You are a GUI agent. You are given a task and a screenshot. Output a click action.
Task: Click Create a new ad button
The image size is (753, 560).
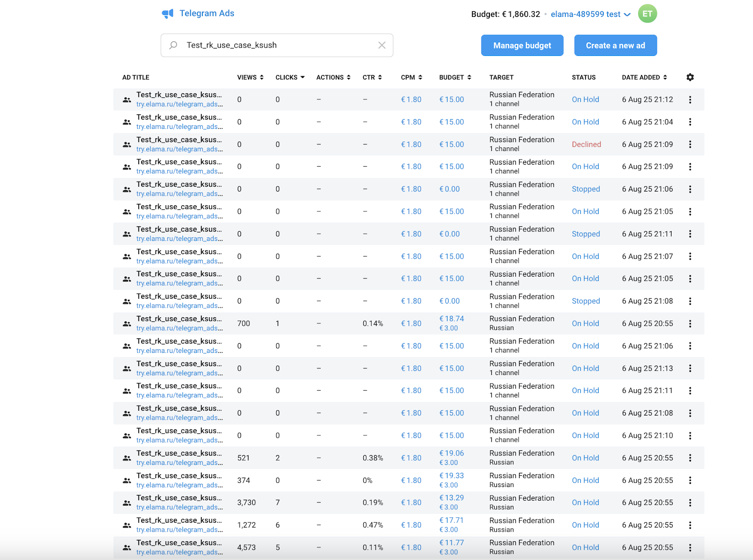click(615, 46)
